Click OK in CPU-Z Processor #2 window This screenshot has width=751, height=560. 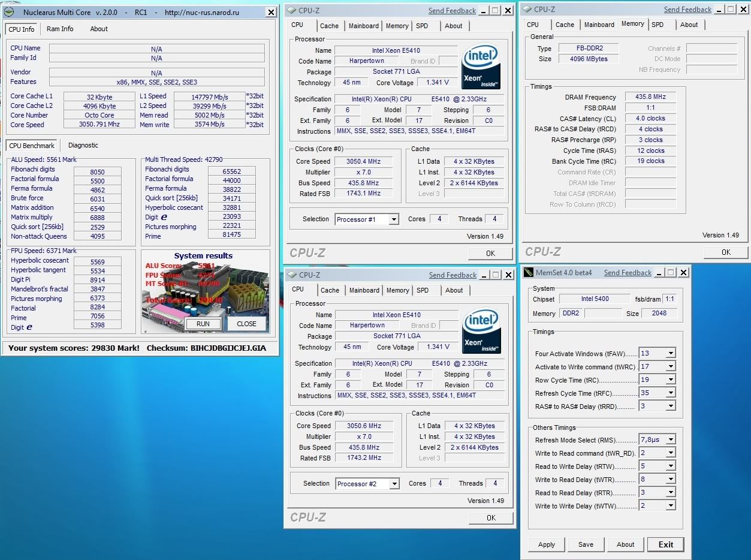491,517
